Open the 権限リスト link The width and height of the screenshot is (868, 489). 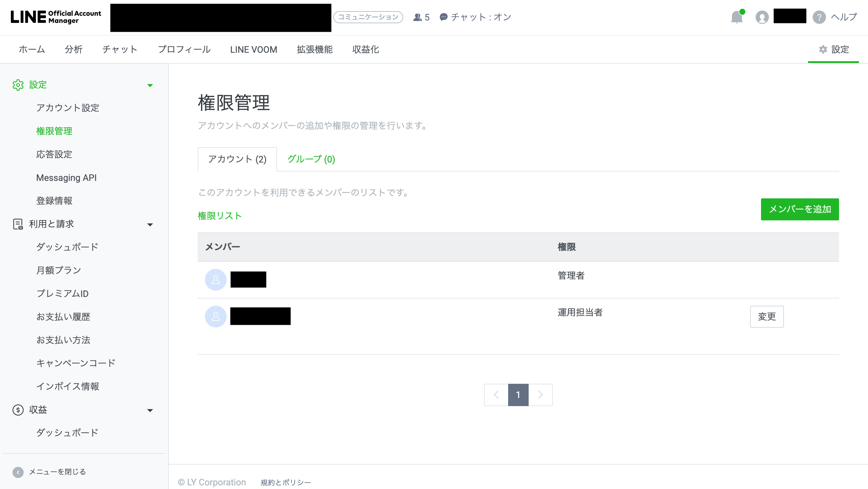click(x=219, y=216)
